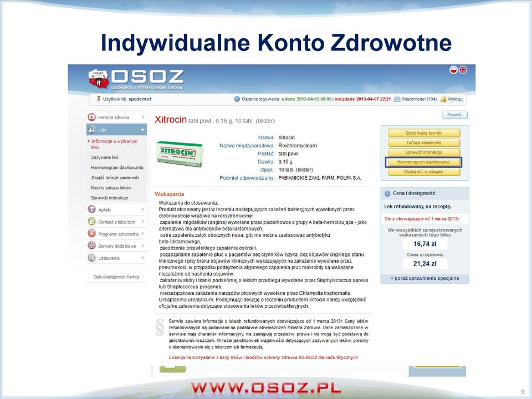Open the Opis dostępnych funkcji link
The height and width of the screenshot is (399, 532).
pos(116,277)
